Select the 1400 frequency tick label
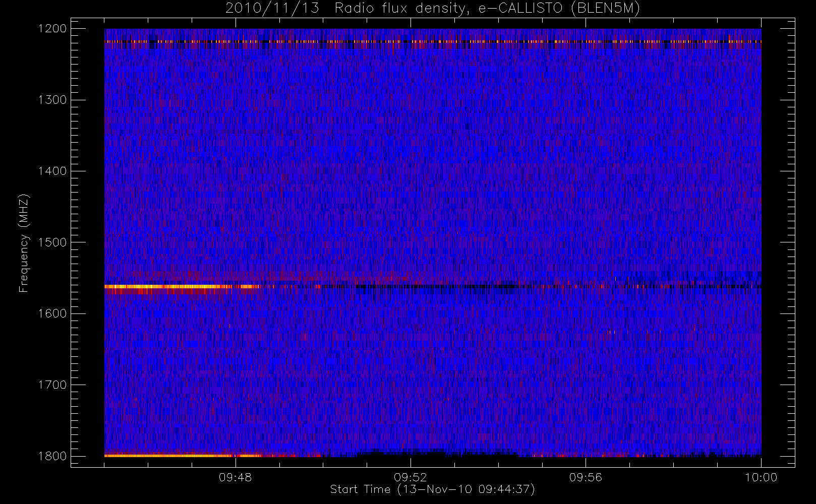 click(x=52, y=171)
